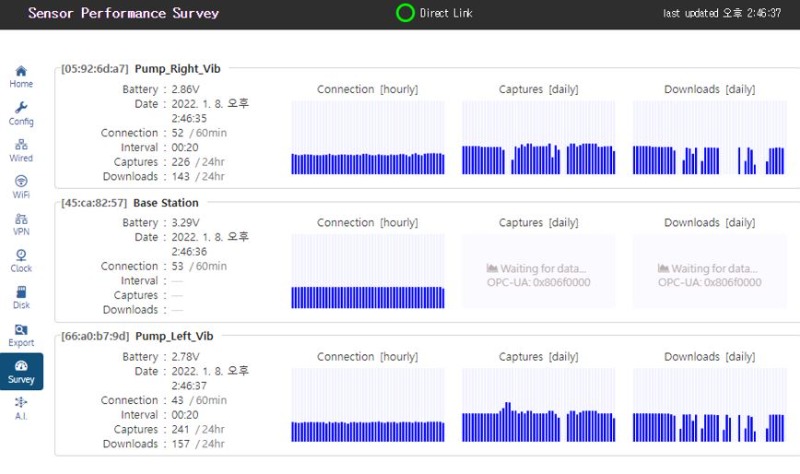Viewport: 800px width, 474px height.
Task: Click captures value 226 /24hr
Action: [198, 162]
